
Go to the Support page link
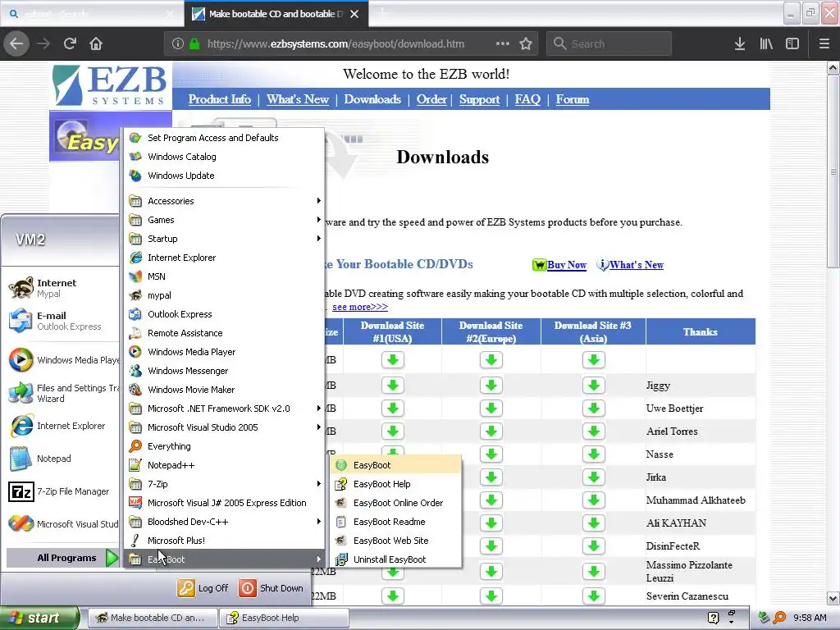pyautogui.click(x=479, y=99)
